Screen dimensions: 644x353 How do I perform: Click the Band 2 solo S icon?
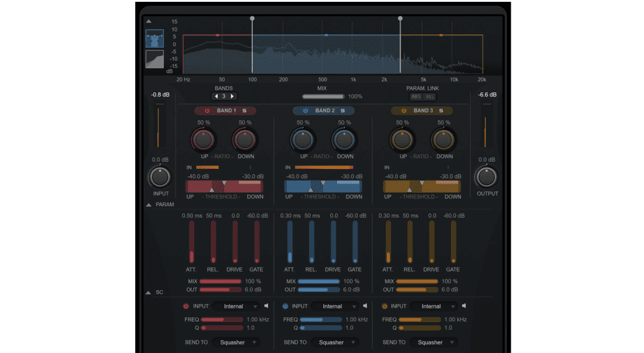[x=343, y=111]
